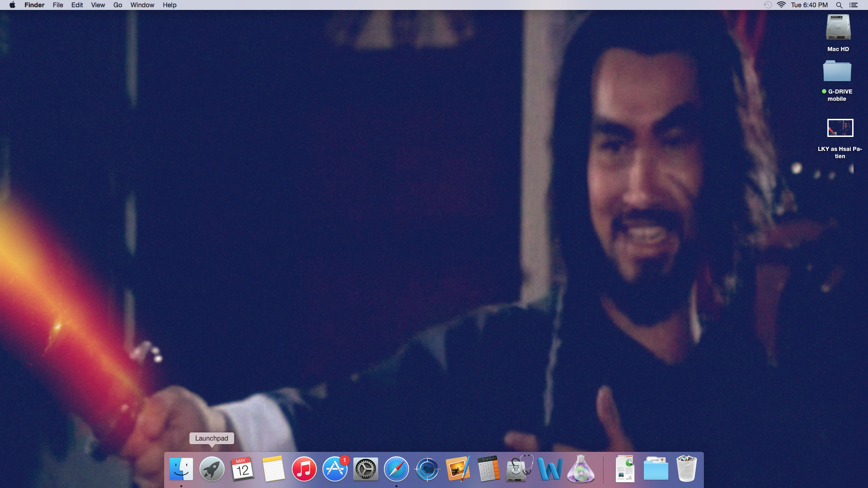Click the Tue 6:40 PM clock
868x488 pixels.
pos(809,5)
